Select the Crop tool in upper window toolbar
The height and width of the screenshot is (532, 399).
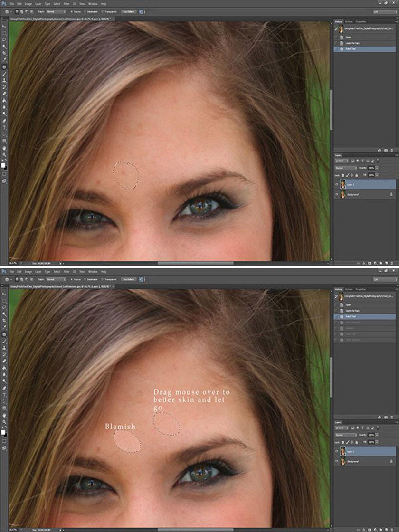(4, 53)
